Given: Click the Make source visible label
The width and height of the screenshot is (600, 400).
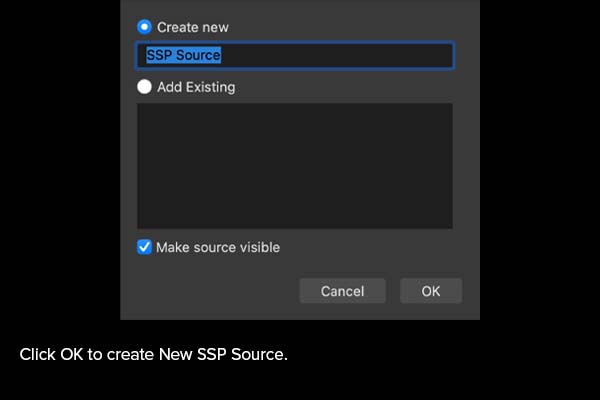Looking at the screenshot, I should 218,247.
